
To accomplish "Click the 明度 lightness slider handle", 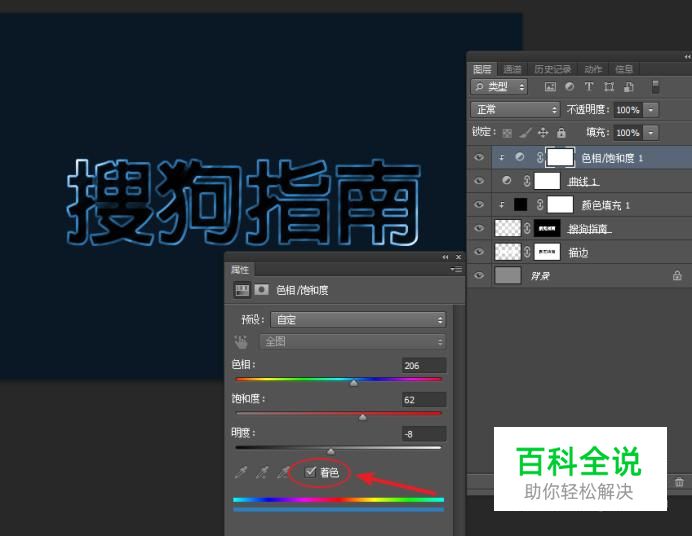I will (331, 451).
